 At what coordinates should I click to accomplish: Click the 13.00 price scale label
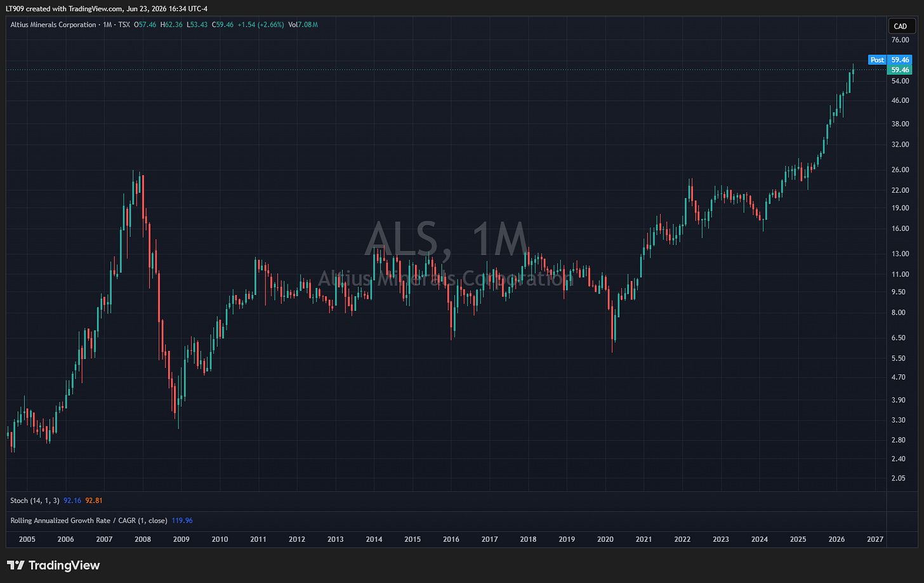(x=900, y=254)
